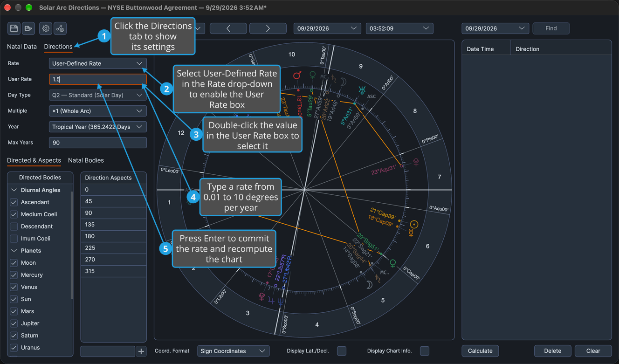
Task: Open the date dropdown beside the Find button
Action: click(x=495, y=28)
